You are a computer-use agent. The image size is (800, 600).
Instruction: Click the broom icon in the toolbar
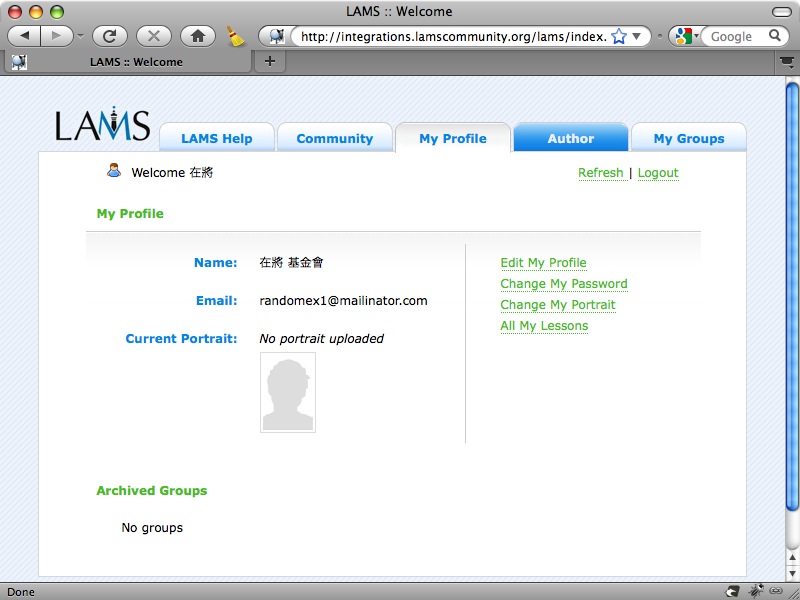[235, 36]
